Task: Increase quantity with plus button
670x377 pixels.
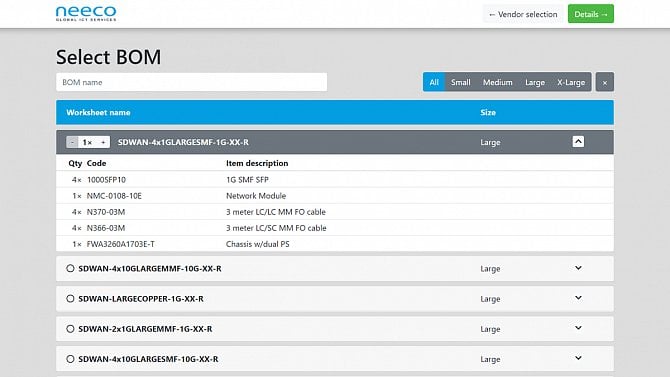Action: click(x=103, y=142)
